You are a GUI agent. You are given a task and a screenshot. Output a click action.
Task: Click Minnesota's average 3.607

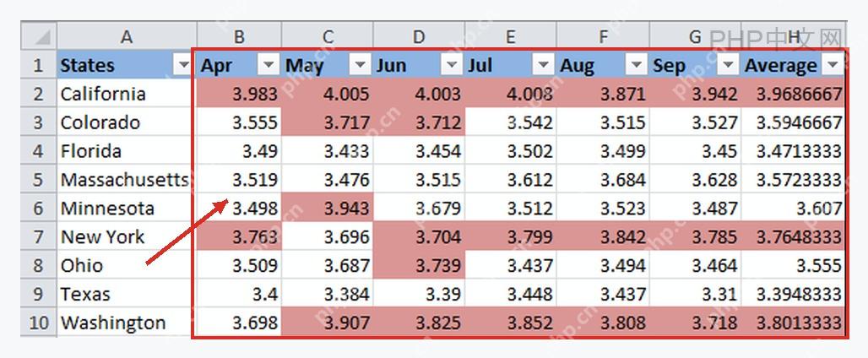point(793,208)
